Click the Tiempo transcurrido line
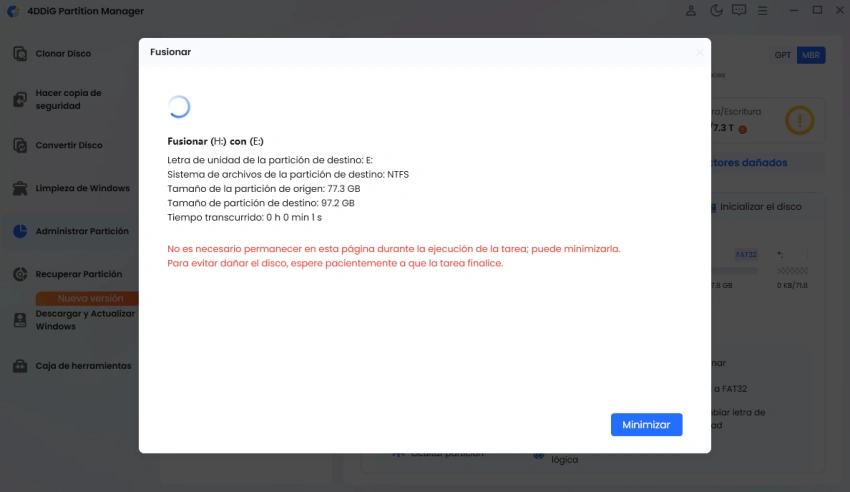Viewport: 850px width, 492px height. coord(244,217)
